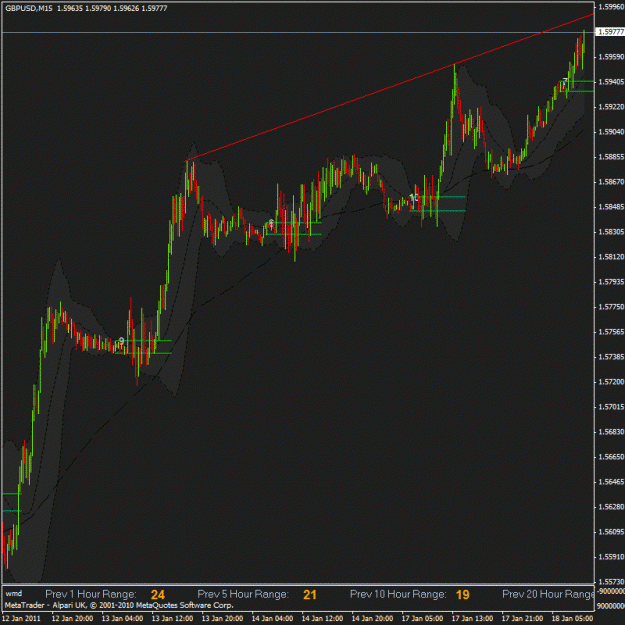Click the orange value 21

310,595
